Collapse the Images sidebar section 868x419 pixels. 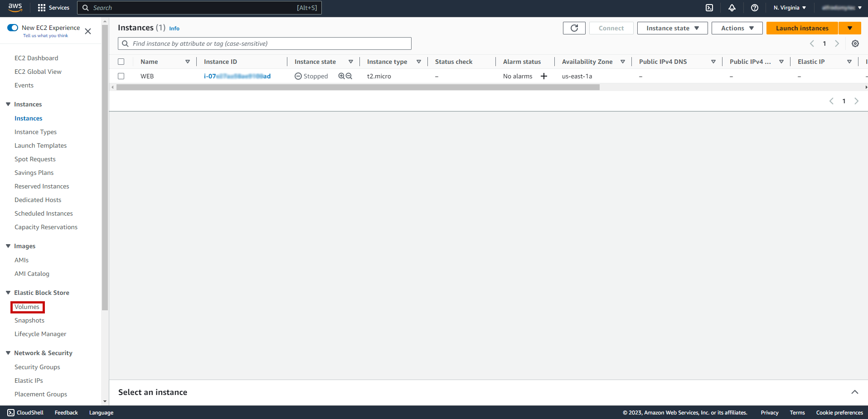[8, 246]
